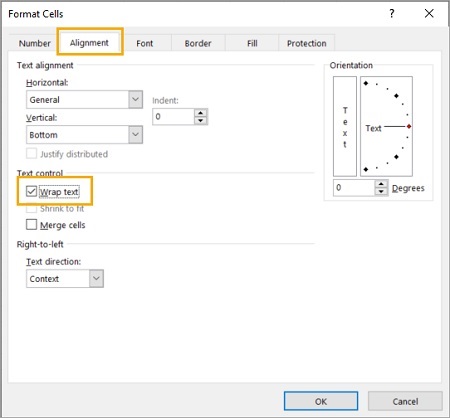Toggle the Justify distributed checkbox
Image resolution: width=450 pixels, height=418 pixels.
pos(31,154)
